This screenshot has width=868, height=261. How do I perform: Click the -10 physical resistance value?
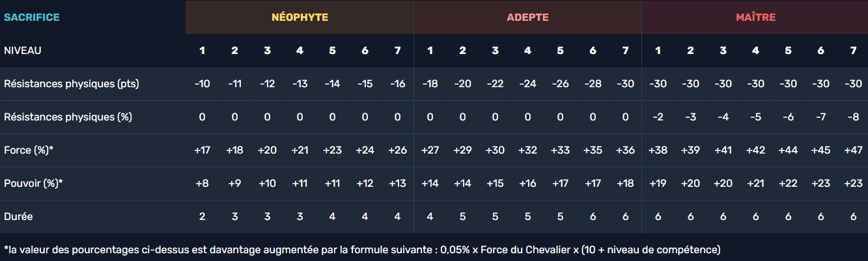coord(202,84)
